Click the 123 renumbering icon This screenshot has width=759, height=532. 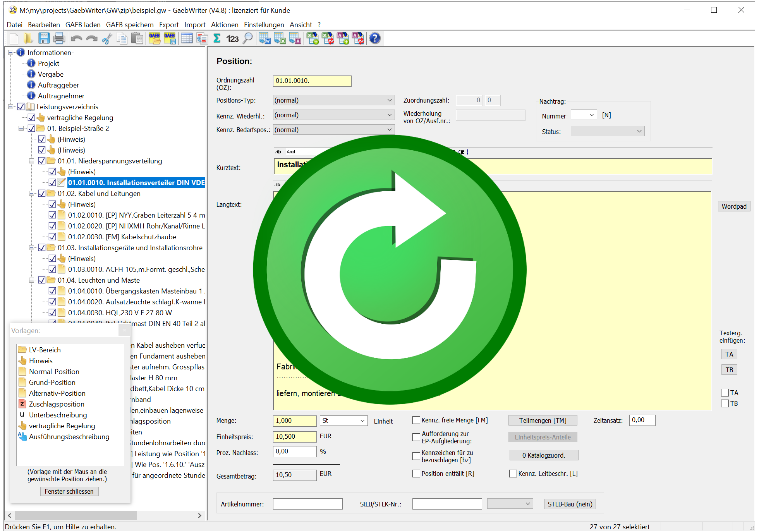click(232, 38)
